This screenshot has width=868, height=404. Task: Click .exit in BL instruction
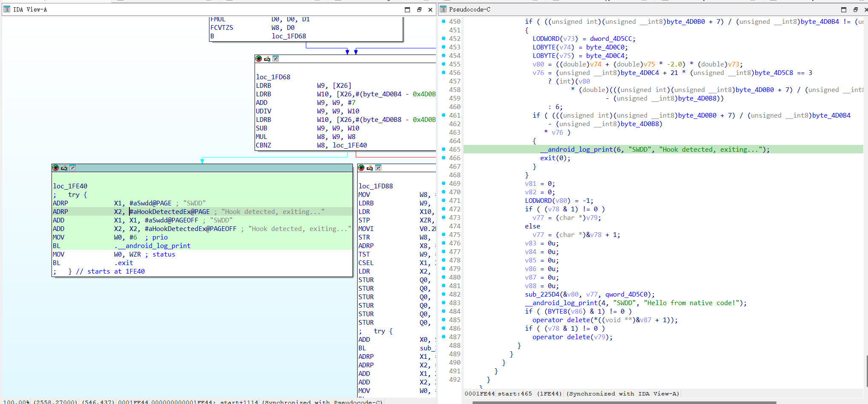123,263
